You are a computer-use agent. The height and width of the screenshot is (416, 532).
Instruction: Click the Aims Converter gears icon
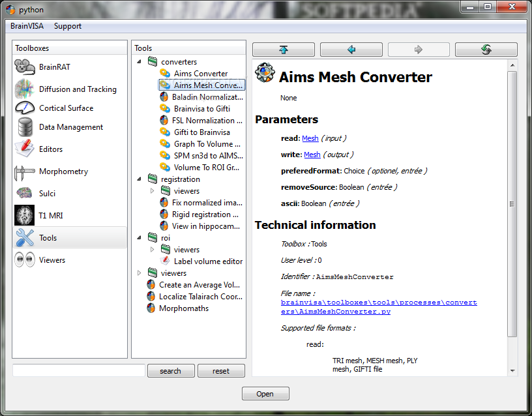tap(165, 73)
